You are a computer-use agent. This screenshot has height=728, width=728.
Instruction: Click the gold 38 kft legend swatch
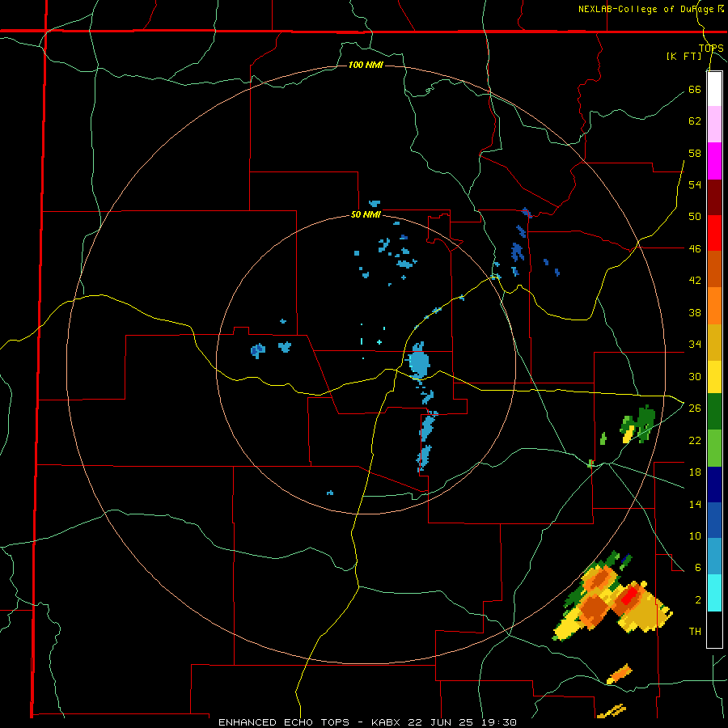(x=714, y=342)
